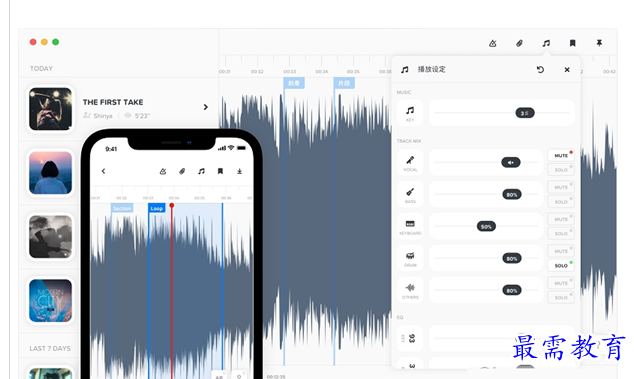Image resolution: width=634 pixels, height=379 pixels.
Task: Reset playback settings with the undo arrow icon
Action: pyautogui.click(x=540, y=70)
